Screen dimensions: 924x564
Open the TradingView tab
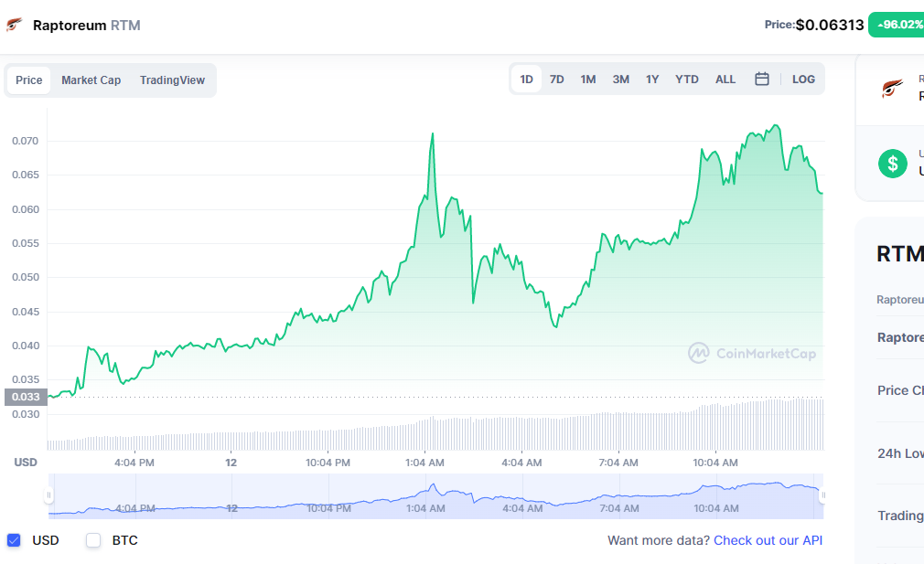pos(172,80)
